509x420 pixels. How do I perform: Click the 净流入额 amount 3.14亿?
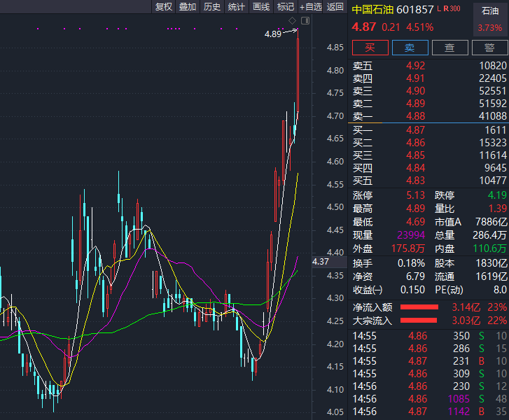point(466,307)
